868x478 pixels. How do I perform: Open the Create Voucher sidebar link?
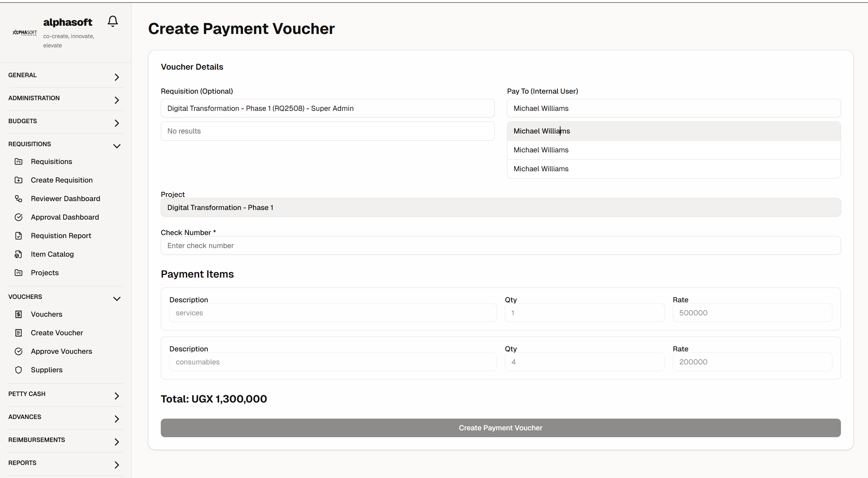pyautogui.click(x=57, y=333)
